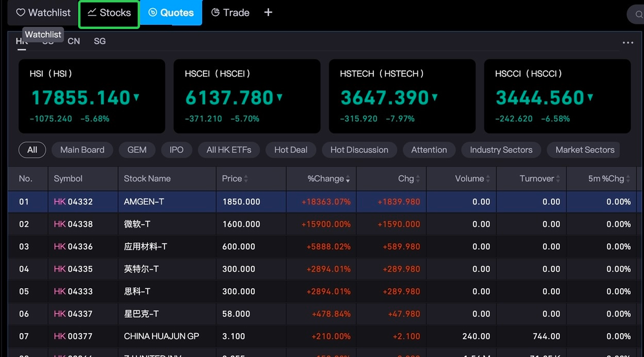Open the Trade tab
Viewport: 644px width, 357px height.
230,13
